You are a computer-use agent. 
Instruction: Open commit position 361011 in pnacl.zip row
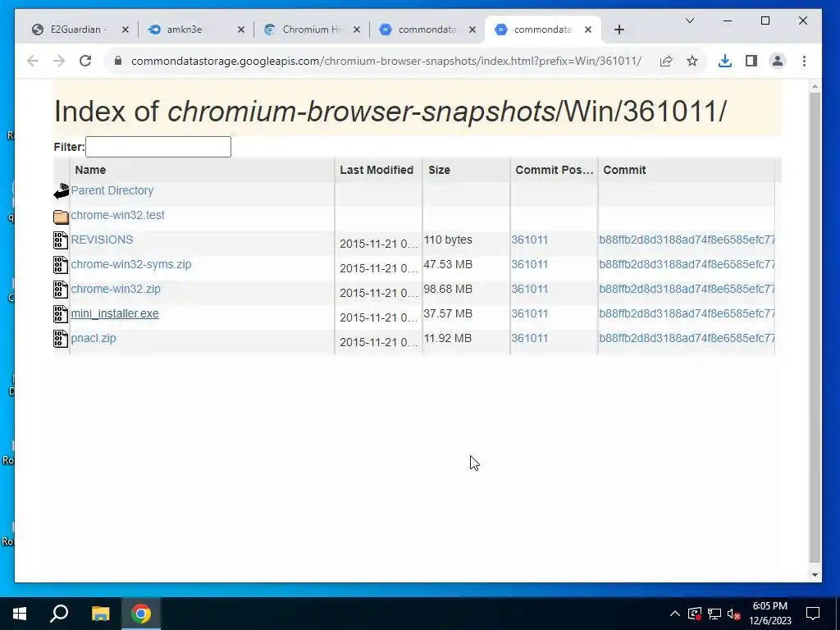529,338
